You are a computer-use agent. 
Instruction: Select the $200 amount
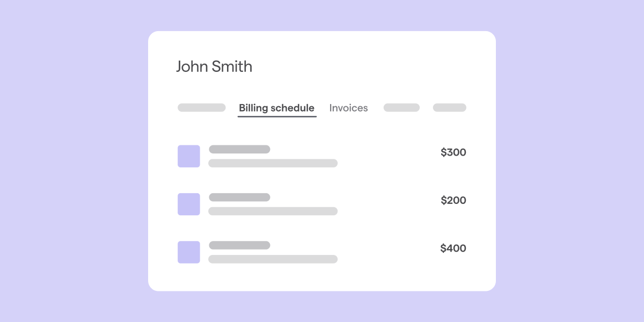[453, 201]
